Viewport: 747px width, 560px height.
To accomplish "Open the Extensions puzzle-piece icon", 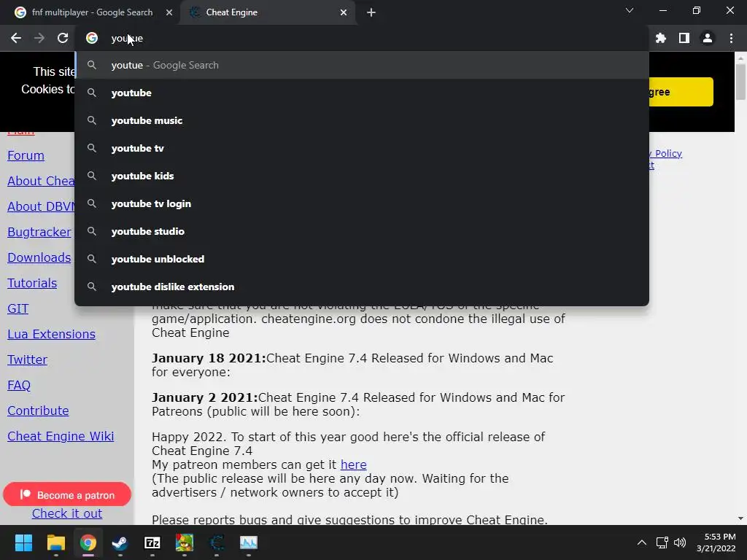I will (661, 38).
